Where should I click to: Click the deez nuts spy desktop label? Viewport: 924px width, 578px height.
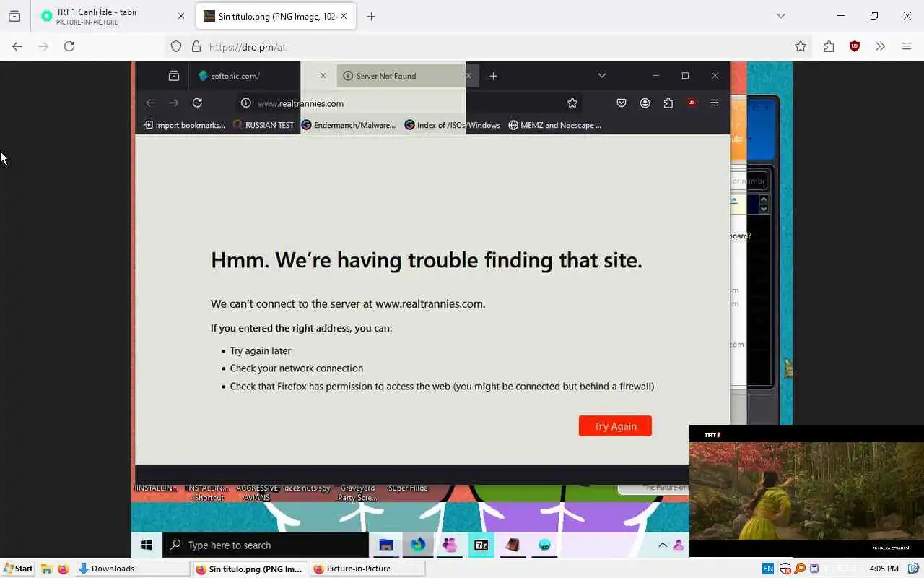[x=307, y=488]
